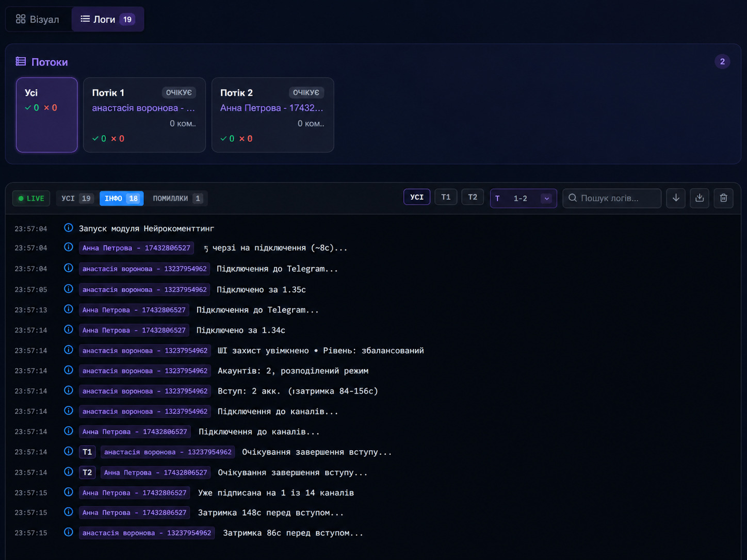The image size is (747, 560).
Task: Click info icon on Вступ: 2 акк. row
Action: pyautogui.click(x=68, y=390)
